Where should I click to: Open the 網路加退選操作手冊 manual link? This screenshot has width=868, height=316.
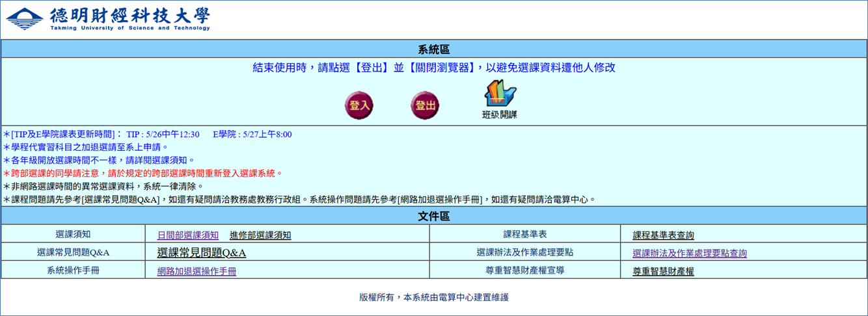197,271
